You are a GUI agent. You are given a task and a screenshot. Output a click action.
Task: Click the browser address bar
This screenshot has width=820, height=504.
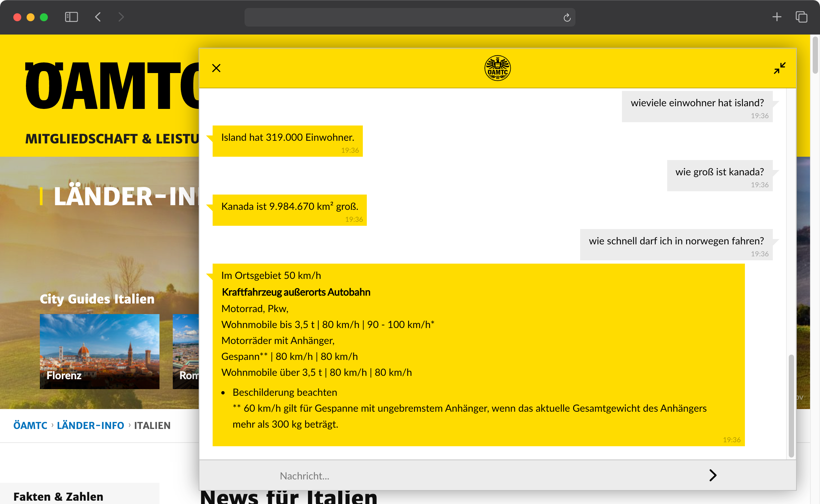[409, 17]
